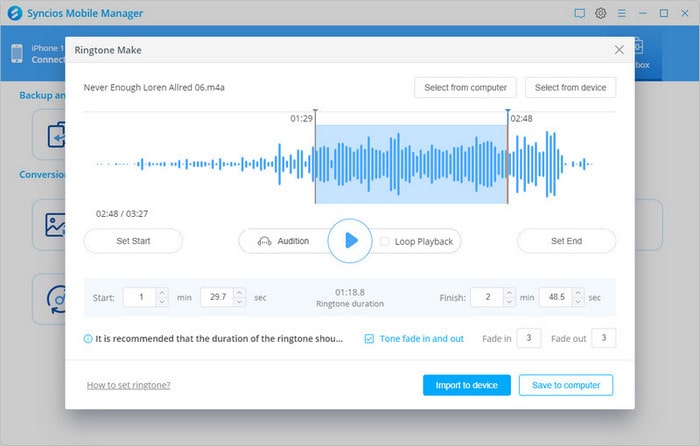The height and width of the screenshot is (446, 700).
Task: Click the iPhone device icon in main window
Action: pos(17,54)
